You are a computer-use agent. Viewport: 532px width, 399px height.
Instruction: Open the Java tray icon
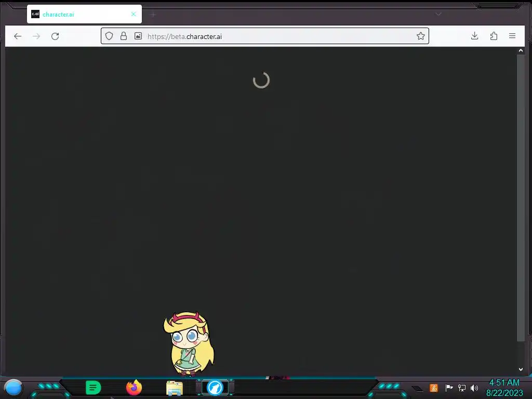(434, 388)
